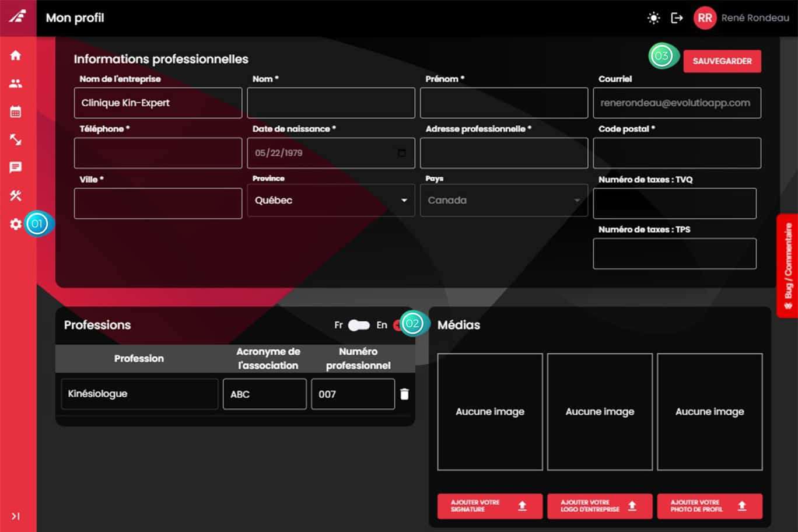This screenshot has width=798, height=532.
Task: Toggle light/dark theme sun icon
Action: (x=653, y=18)
